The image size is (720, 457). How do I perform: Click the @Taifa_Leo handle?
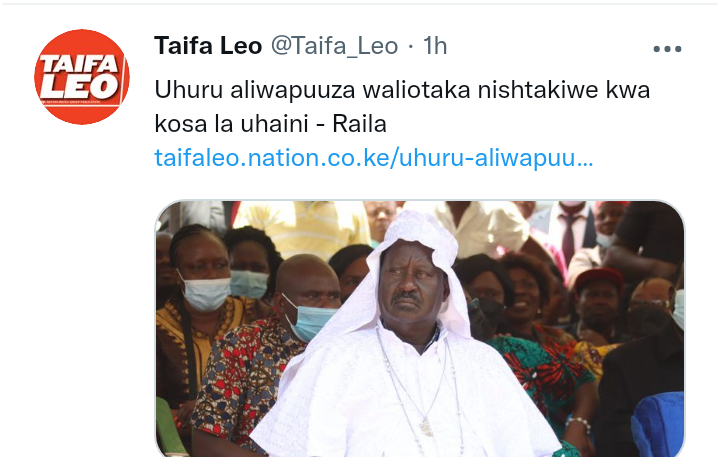[334, 46]
